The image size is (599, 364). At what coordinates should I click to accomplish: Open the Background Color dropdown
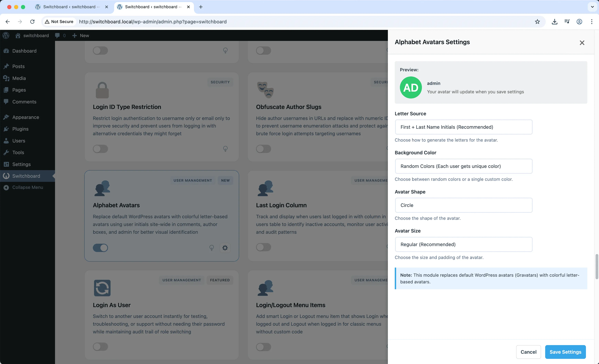tap(463, 166)
